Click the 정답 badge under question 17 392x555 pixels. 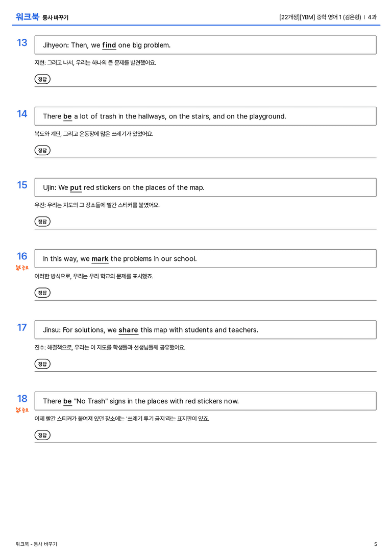(42, 364)
